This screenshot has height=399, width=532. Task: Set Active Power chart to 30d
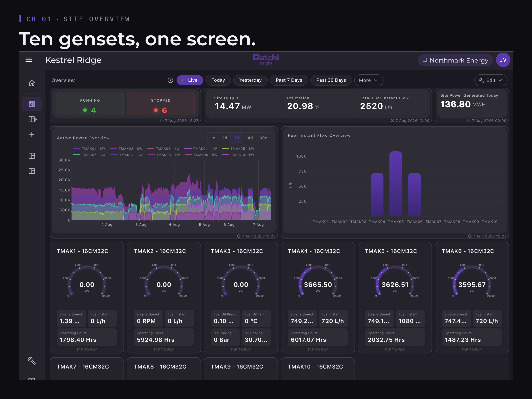pos(263,138)
